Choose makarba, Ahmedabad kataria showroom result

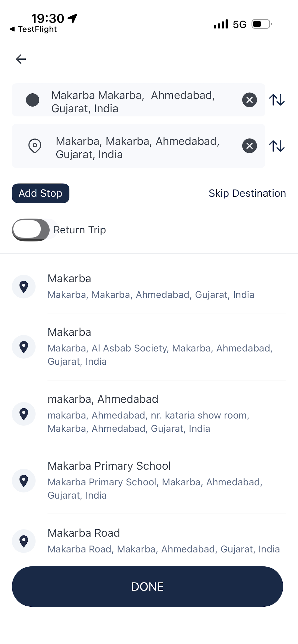[x=149, y=414]
